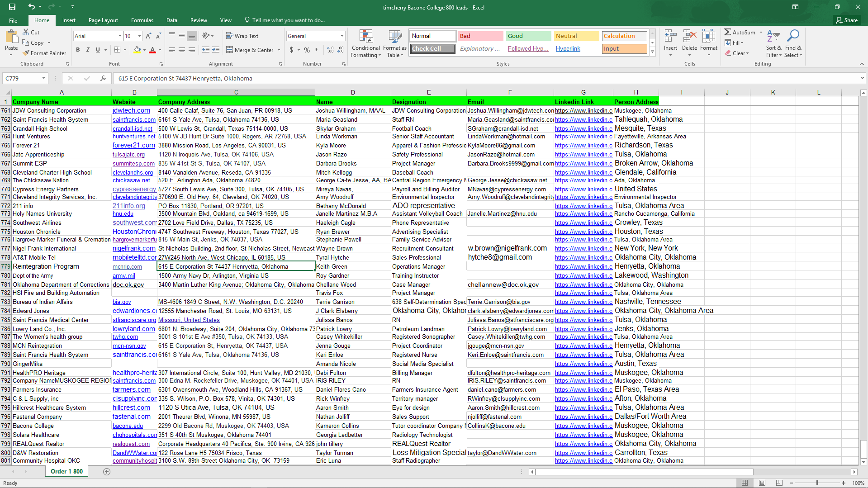Add a new sheet with plus icon
Image resolution: width=868 pixels, height=488 pixels.
point(107,471)
